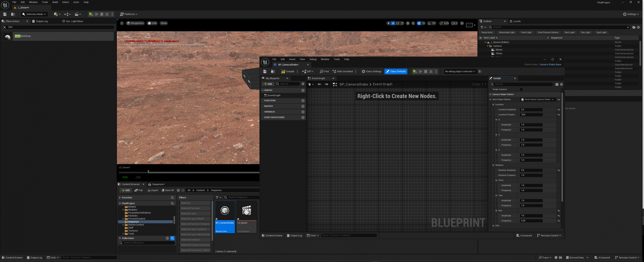Open the main editor Settings dropdown
Image resolution: width=644 pixels, height=262 pixels.
pyautogui.click(x=631, y=14)
